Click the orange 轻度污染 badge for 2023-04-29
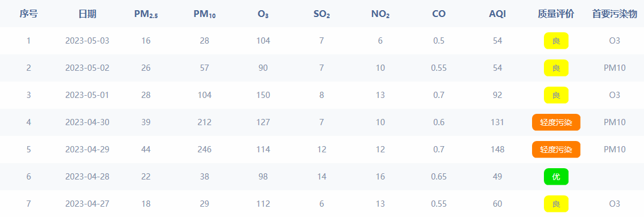Image resolution: width=644 pixels, height=222 pixels. [556, 150]
